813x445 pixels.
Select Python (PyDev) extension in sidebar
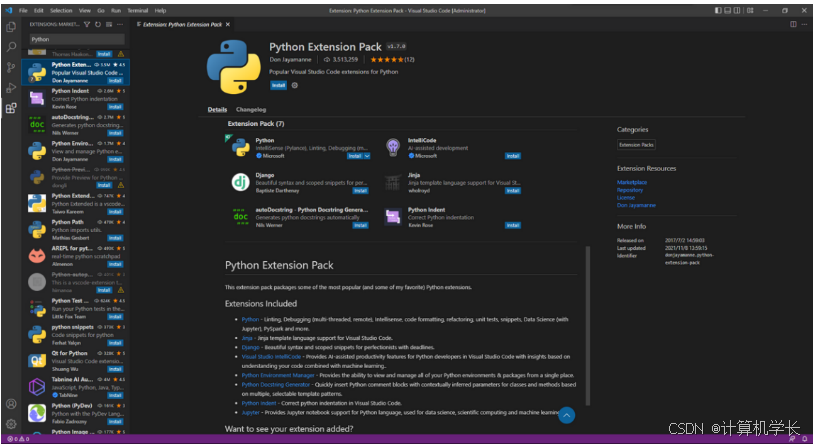pyautogui.click(x=76, y=413)
